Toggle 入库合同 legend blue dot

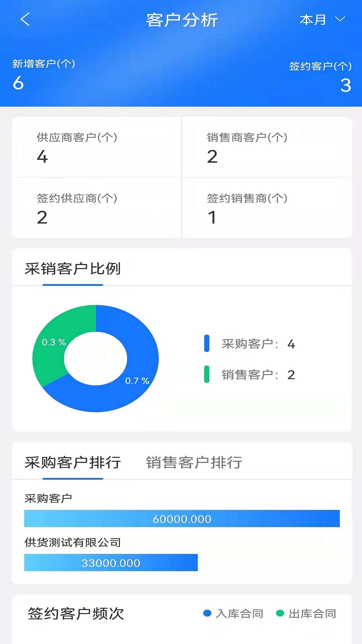[207, 613]
